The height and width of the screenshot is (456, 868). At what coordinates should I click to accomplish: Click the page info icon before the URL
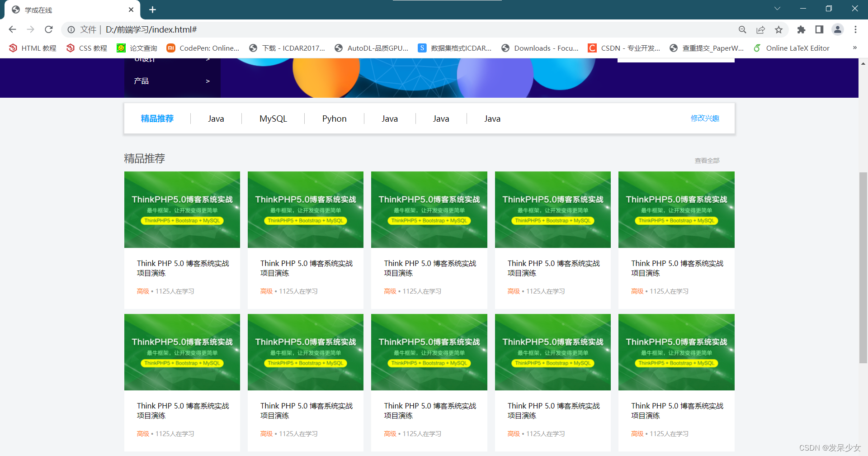pos(71,29)
